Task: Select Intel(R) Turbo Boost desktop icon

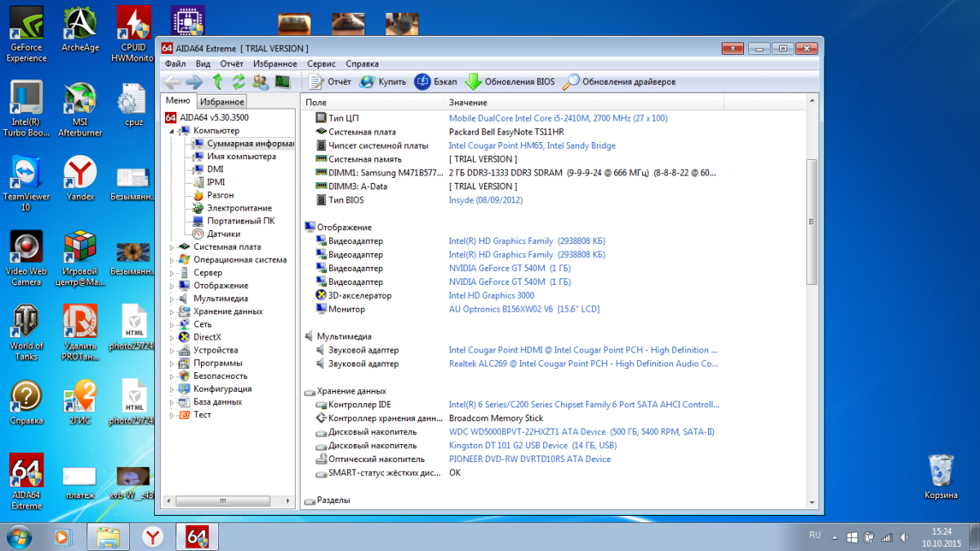Action: (26, 109)
